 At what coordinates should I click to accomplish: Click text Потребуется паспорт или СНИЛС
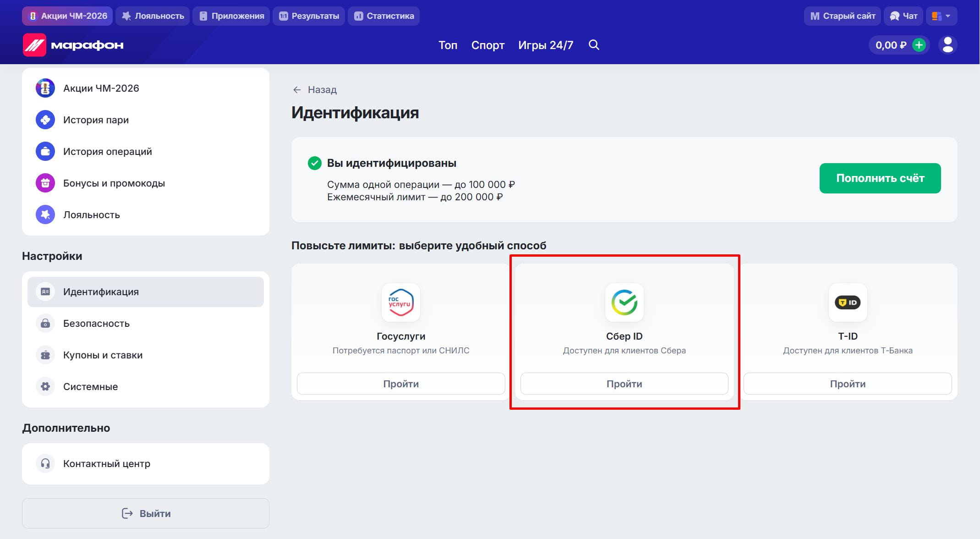coord(401,351)
